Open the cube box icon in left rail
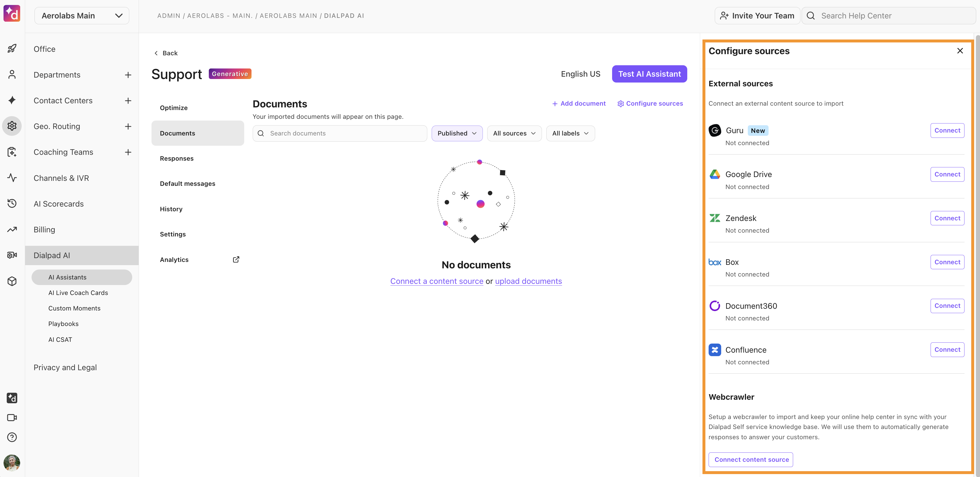 click(x=12, y=281)
